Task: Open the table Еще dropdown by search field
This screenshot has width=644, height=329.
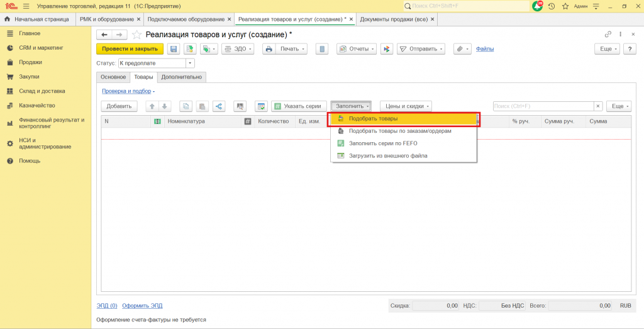Action: click(619, 106)
